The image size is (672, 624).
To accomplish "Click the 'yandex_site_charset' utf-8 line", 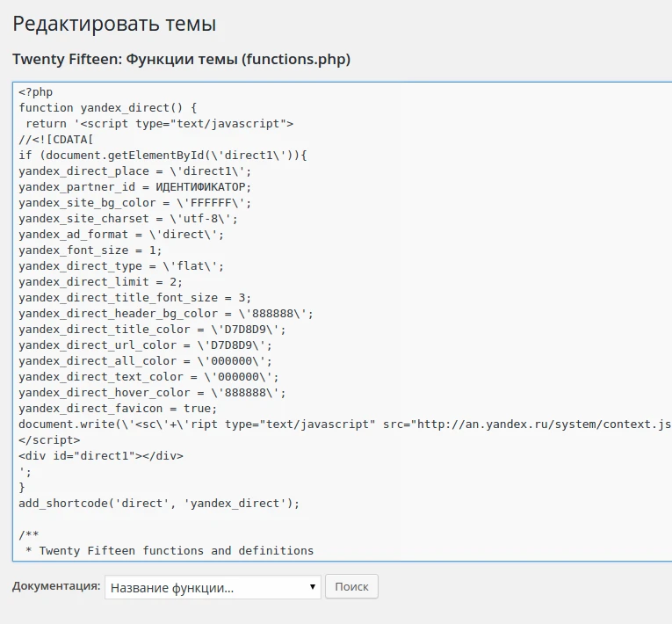I will click(x=127, y=218).
